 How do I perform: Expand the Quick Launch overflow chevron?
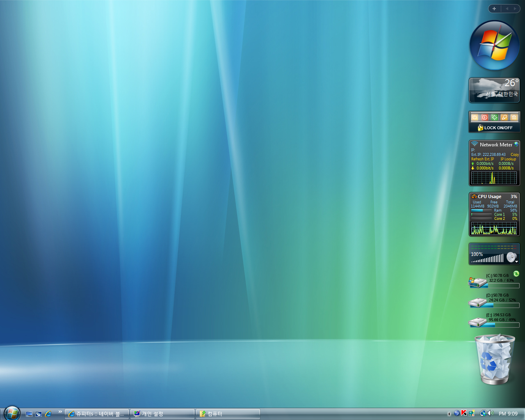click(60, 412)
